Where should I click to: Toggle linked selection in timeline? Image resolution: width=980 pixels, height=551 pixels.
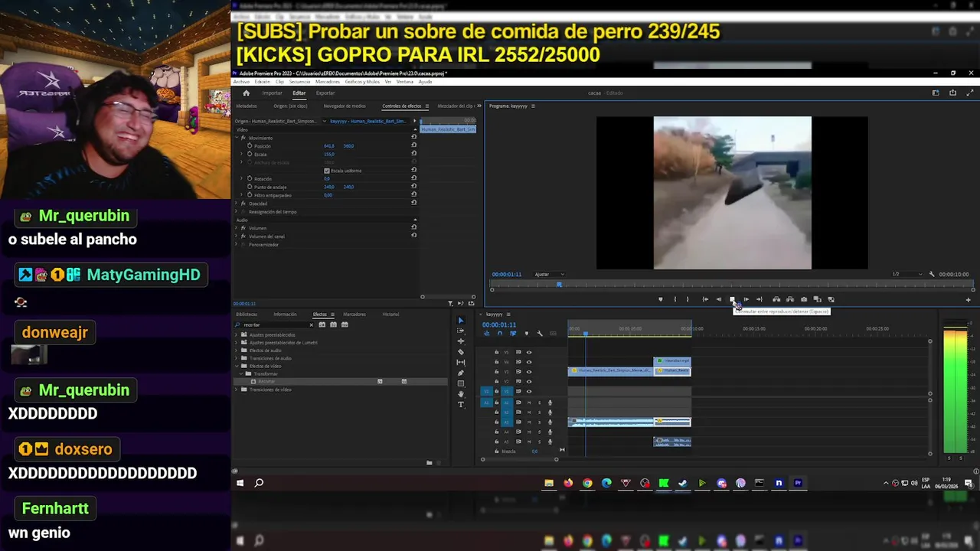tap(513, 334)
